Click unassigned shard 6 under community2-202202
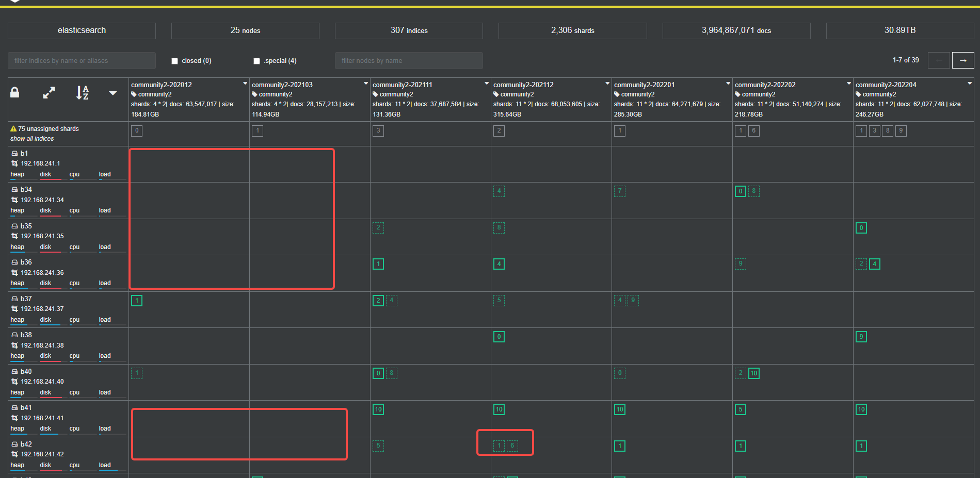The width and height of the screenshot is (980, 478). coord(753,130)
